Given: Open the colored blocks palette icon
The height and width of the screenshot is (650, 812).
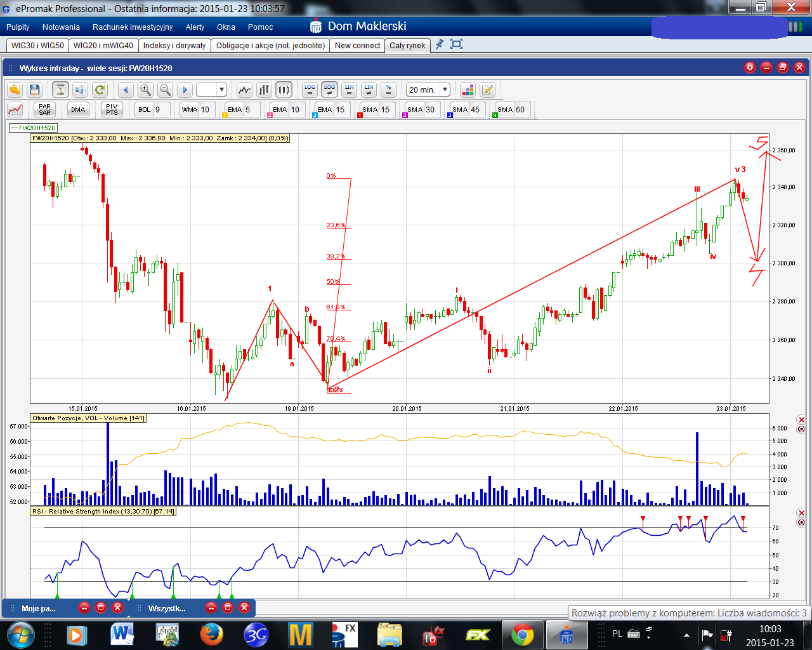Looking at the screenshot, I should point(468,90).
